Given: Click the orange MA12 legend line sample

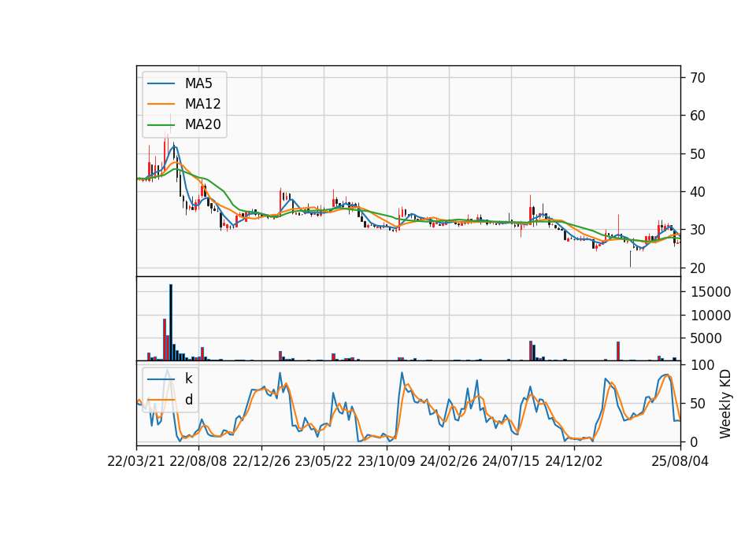Looking at the screenshot, I should (x=161, y=104).
